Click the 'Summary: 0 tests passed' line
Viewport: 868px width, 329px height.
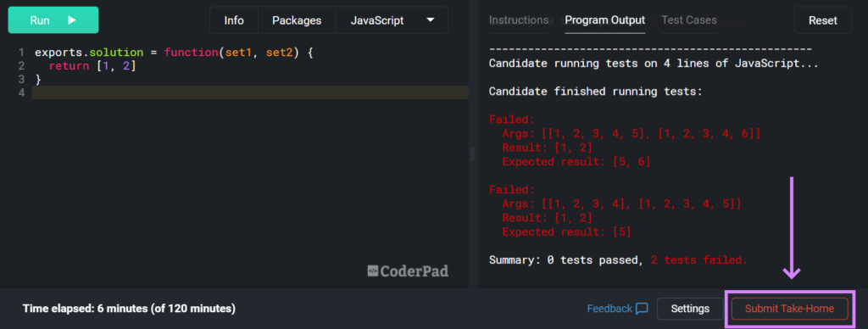tap(618, 259)
